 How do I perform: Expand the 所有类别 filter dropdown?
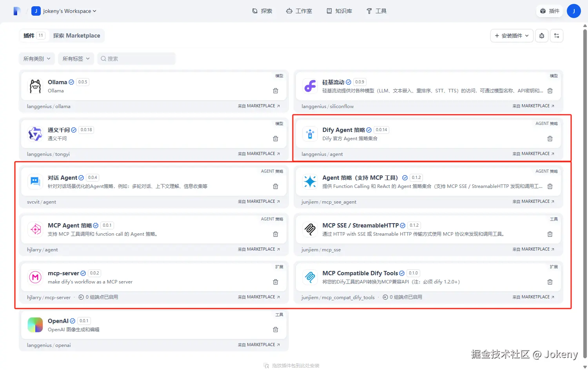tap(37, 59)
